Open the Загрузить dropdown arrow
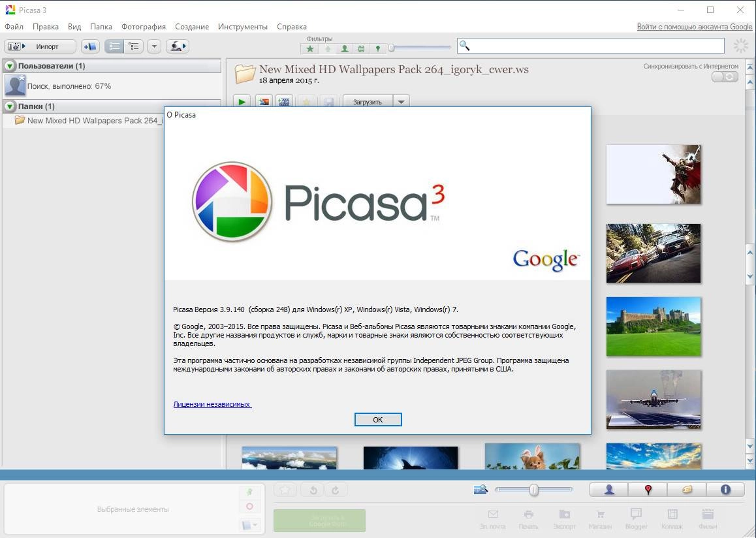756x538 pixels. click(x=401, y=102)
